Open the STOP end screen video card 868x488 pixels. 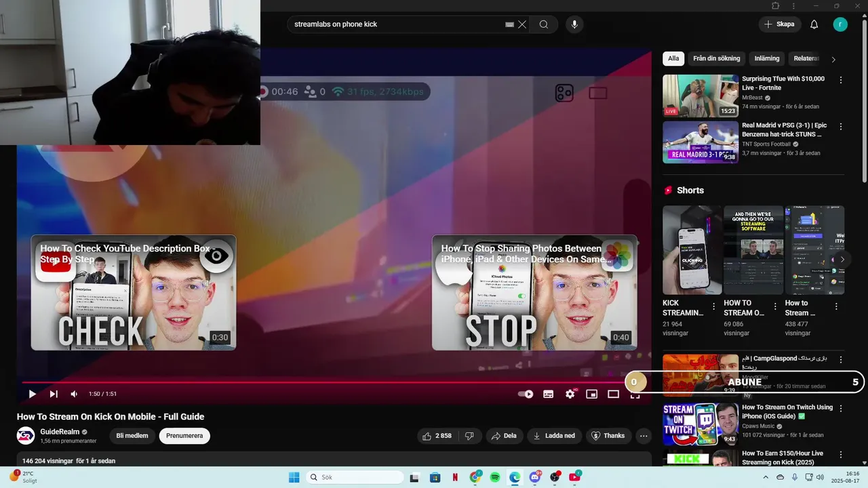pos(534,292)
